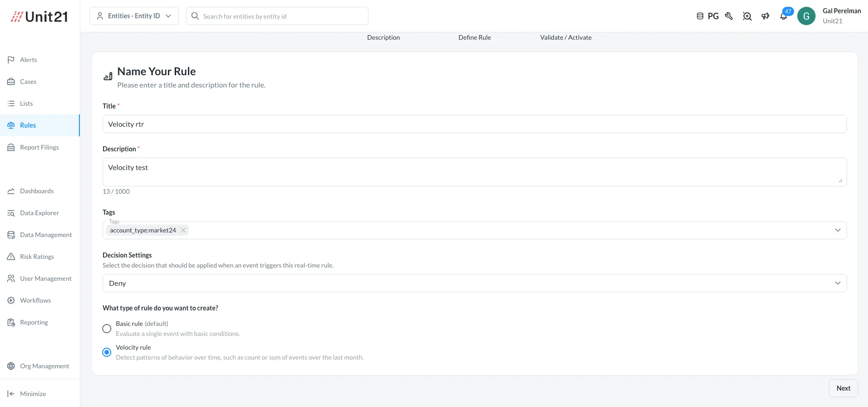
Task: Select the Velocity rule radio option
Action: tap(107, 352)
